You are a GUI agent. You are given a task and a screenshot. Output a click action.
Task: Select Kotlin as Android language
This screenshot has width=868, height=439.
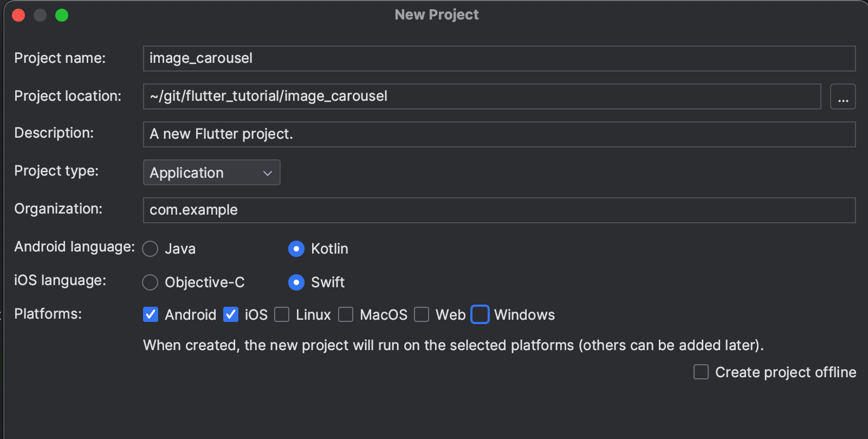[296, 249]
